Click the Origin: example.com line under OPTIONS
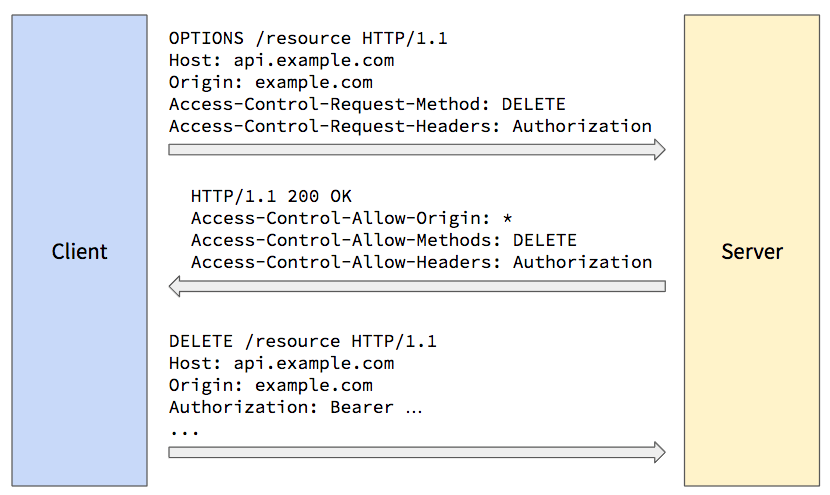 270,83
